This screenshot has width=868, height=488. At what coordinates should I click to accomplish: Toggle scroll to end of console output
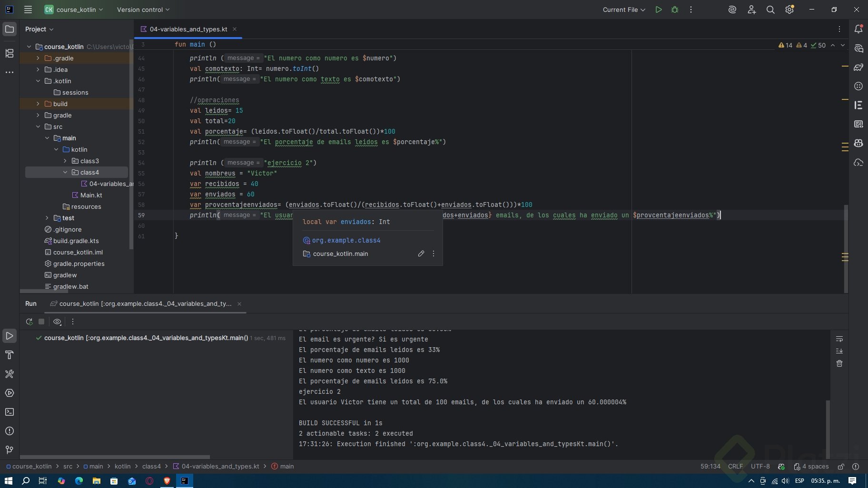pyautogui.click(x=839, y=351)
